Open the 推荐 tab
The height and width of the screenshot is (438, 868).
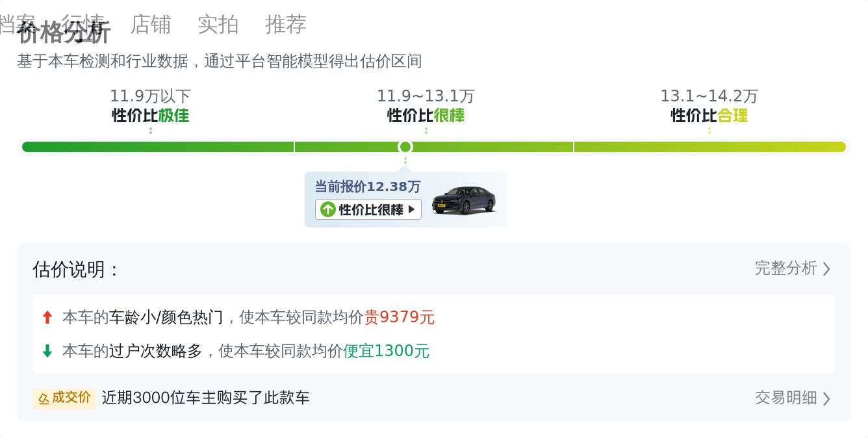click(x=286, y=25)
